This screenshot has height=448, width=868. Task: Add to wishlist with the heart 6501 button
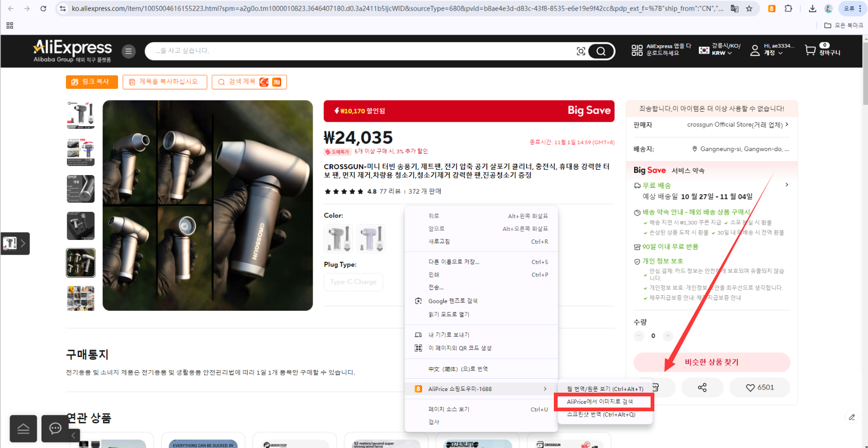coord(760,387)
